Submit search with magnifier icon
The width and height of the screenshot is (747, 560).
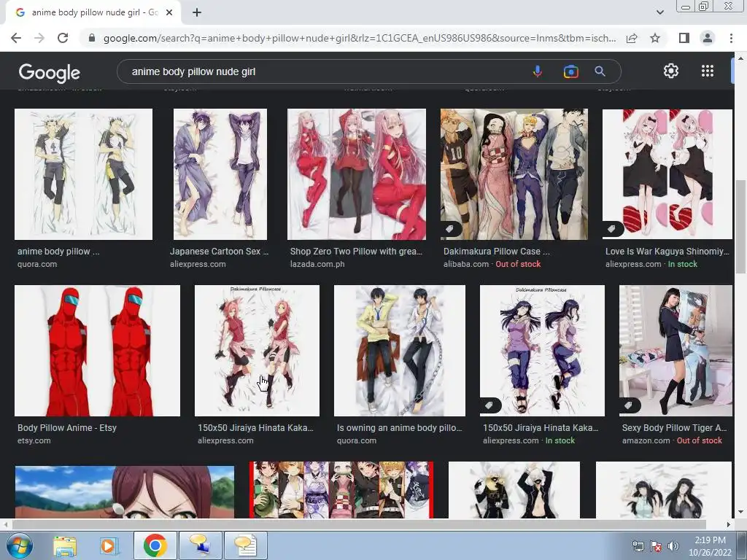tap(600, 71)
